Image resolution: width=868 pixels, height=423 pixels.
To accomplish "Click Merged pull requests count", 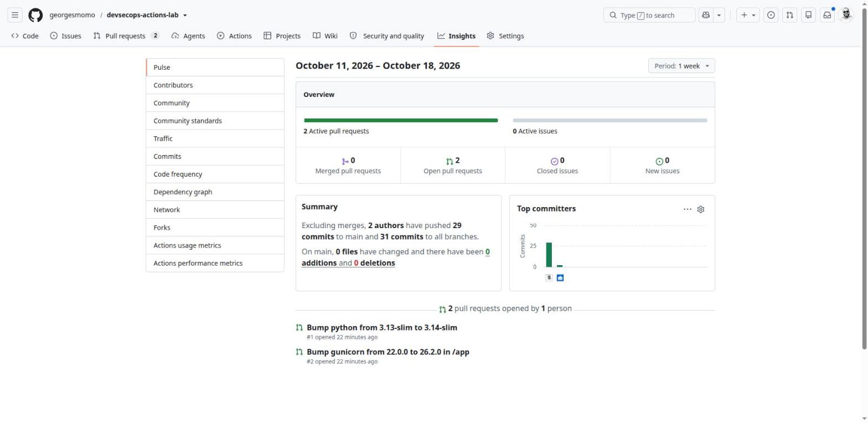I will coord(348,165).
